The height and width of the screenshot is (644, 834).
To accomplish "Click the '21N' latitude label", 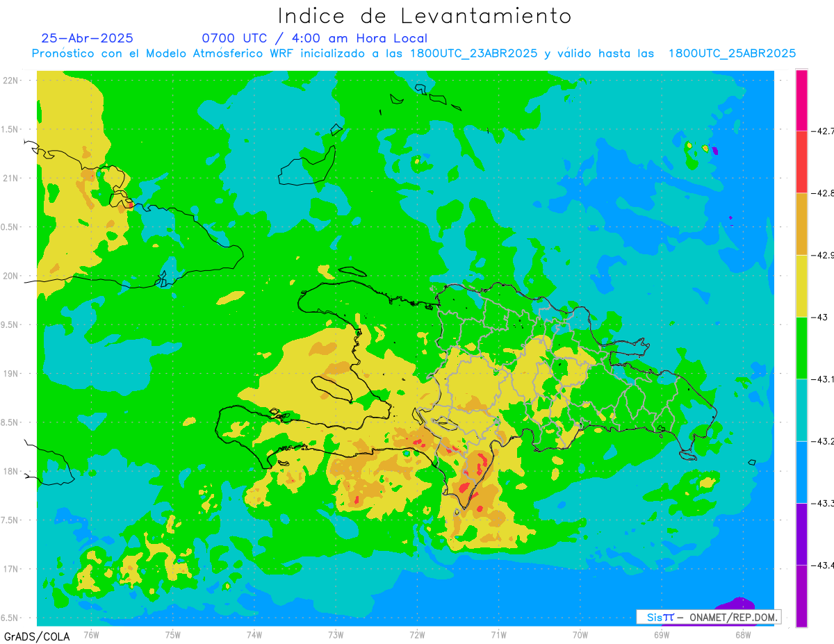I will 11,178.
